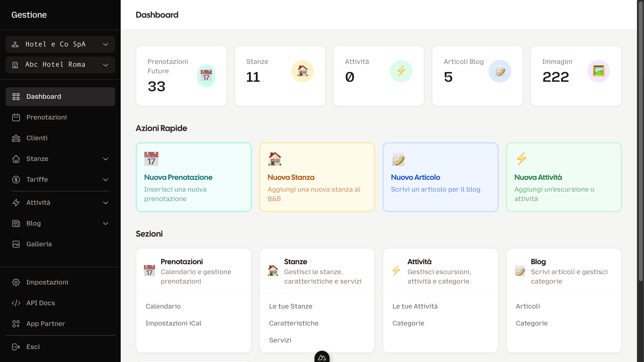Open the Abc Hotel Roma property dropdown
This screenshot has width=644, height=362.
pyautogui.click(x=60, y=65)
